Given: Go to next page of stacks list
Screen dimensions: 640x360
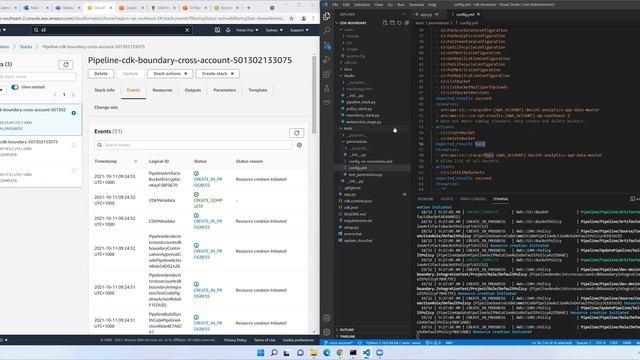Looking at the screenshot, I should click(73, 95).
